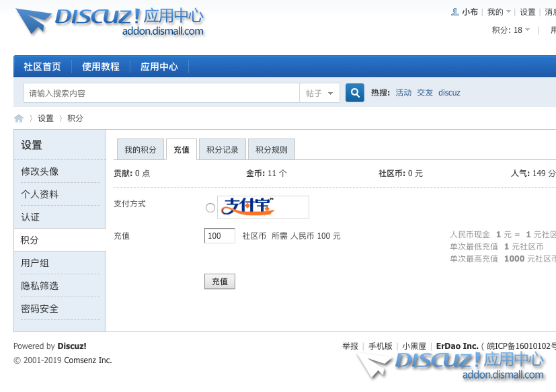Focus the search content input box
The width and height of the screenshot is (556, 392).
click(161, 93)
